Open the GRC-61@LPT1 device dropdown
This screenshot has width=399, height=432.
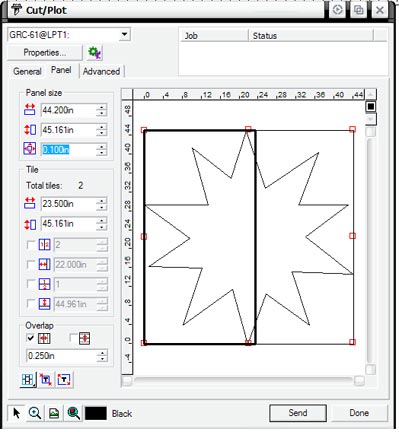coord(124,34)
